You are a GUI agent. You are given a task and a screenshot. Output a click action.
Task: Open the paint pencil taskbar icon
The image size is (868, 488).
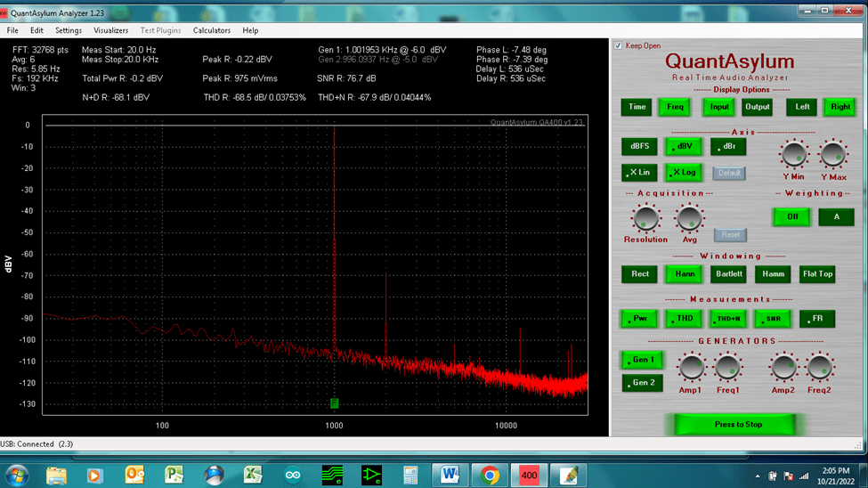pos(569,476)
